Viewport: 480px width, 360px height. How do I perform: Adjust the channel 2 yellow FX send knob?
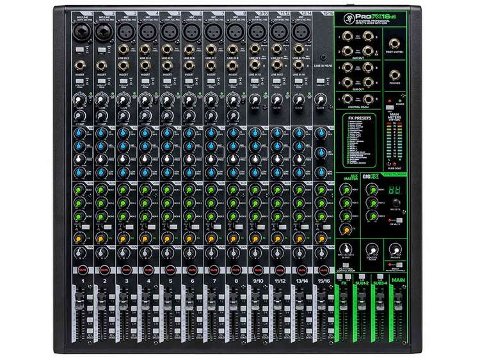pyautogui.click(x=101, y=238)
